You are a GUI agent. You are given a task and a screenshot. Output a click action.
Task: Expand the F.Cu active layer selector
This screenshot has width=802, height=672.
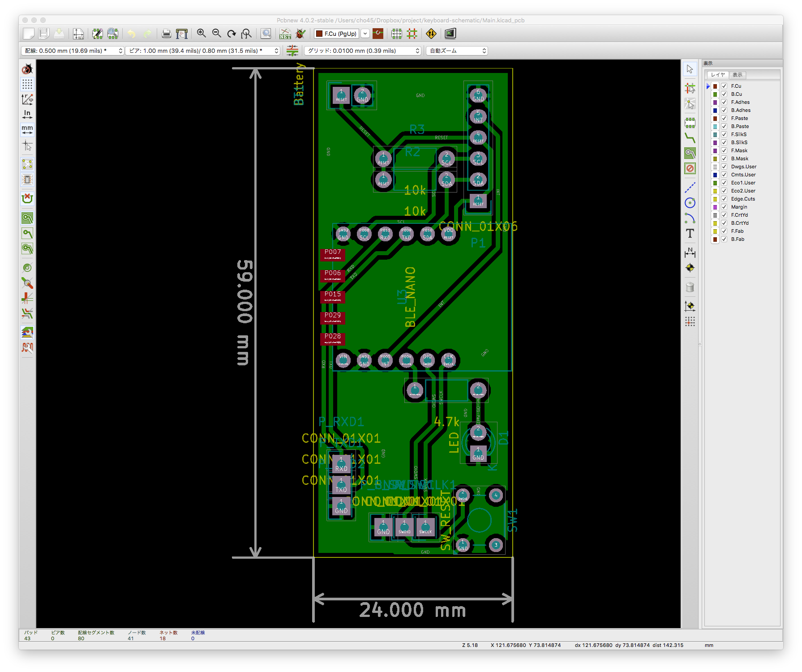point(365,34)
